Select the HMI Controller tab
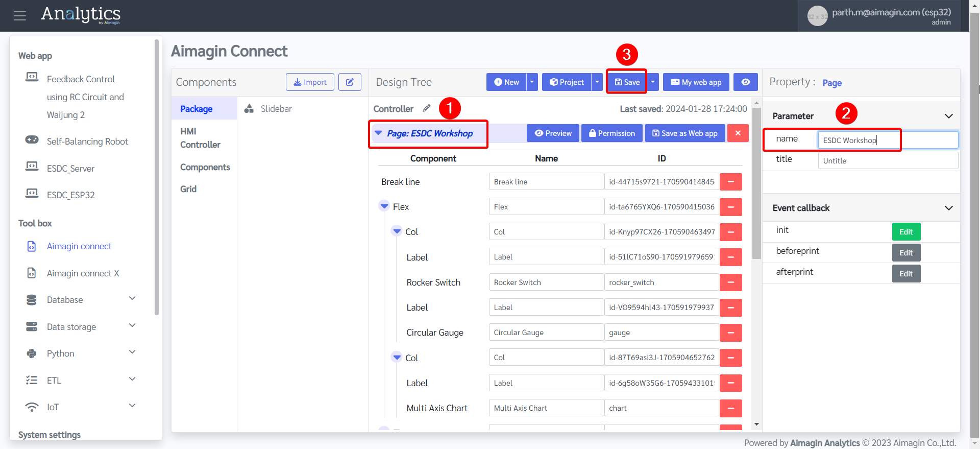 tap(200, 138)
